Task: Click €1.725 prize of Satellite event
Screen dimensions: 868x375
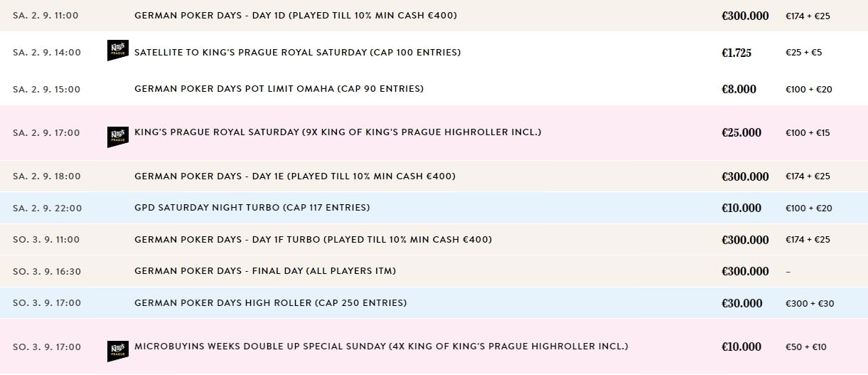Action: coord(736,53)
